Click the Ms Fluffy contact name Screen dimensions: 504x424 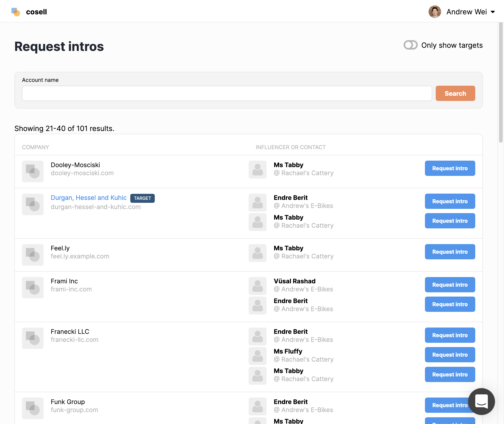(x=288, y=351)
